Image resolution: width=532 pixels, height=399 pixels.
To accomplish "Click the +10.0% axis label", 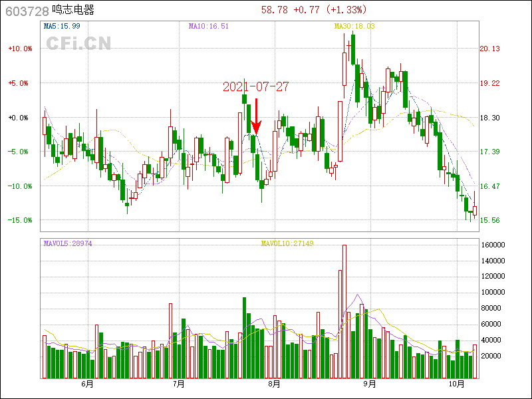I will pyautogui.click(x=20, y=49).
